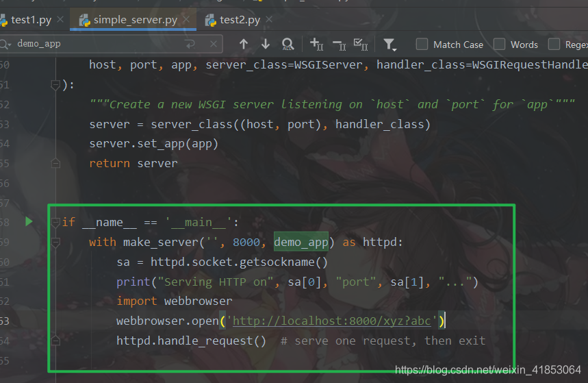
Task: Collapse the 'with make_server' block fold marker
Action: click(x=55, y=242)
